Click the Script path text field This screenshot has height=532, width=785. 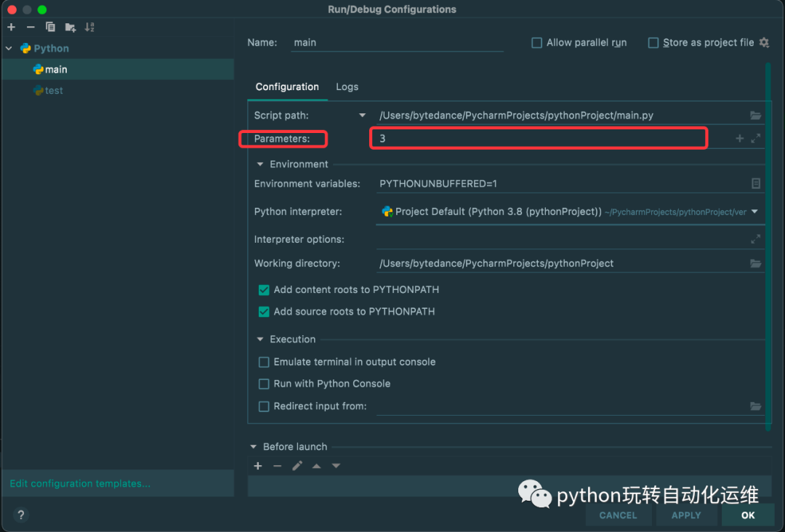click(562, 116)
